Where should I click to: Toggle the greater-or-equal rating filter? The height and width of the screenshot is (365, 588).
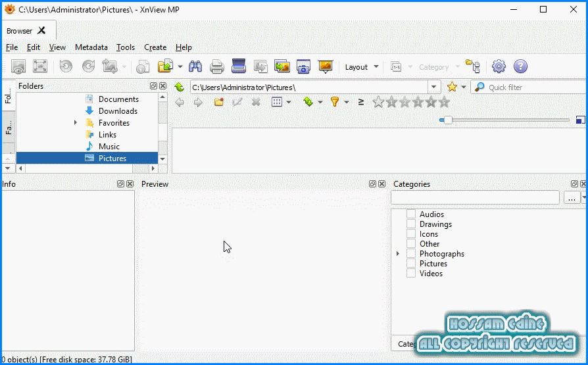pos(360,102)
